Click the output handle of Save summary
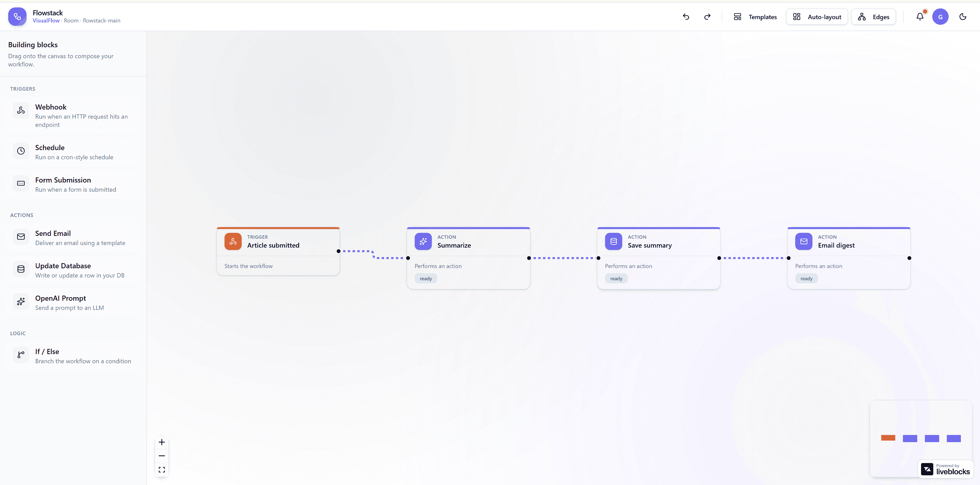 click(x=719, y=258)
